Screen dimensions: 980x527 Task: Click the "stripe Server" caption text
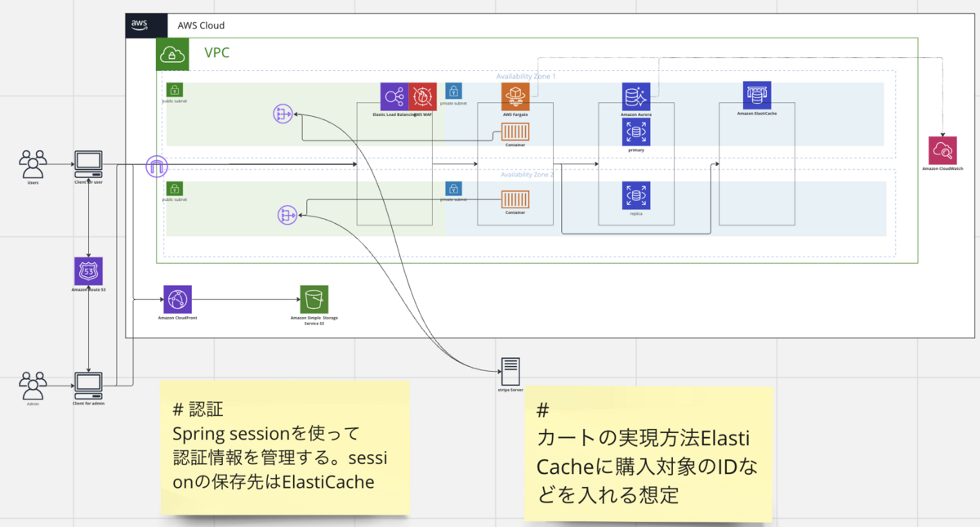[510, 391]
